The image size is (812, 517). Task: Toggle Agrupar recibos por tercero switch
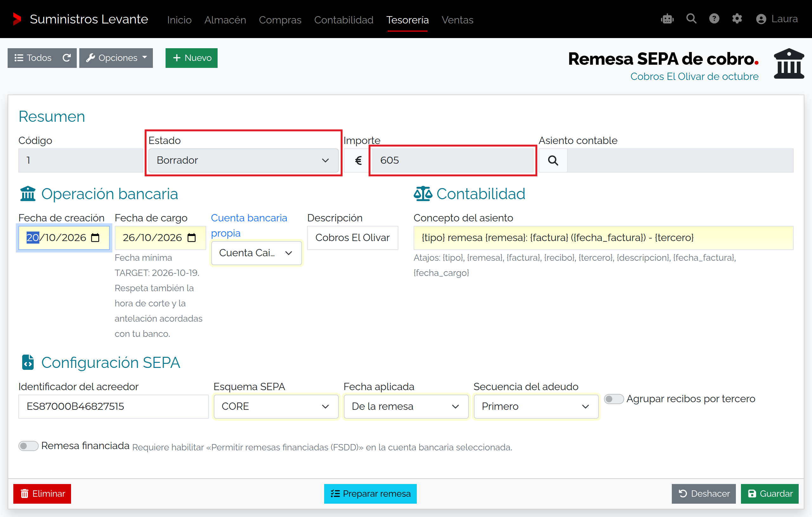click(x=614, y=399)
